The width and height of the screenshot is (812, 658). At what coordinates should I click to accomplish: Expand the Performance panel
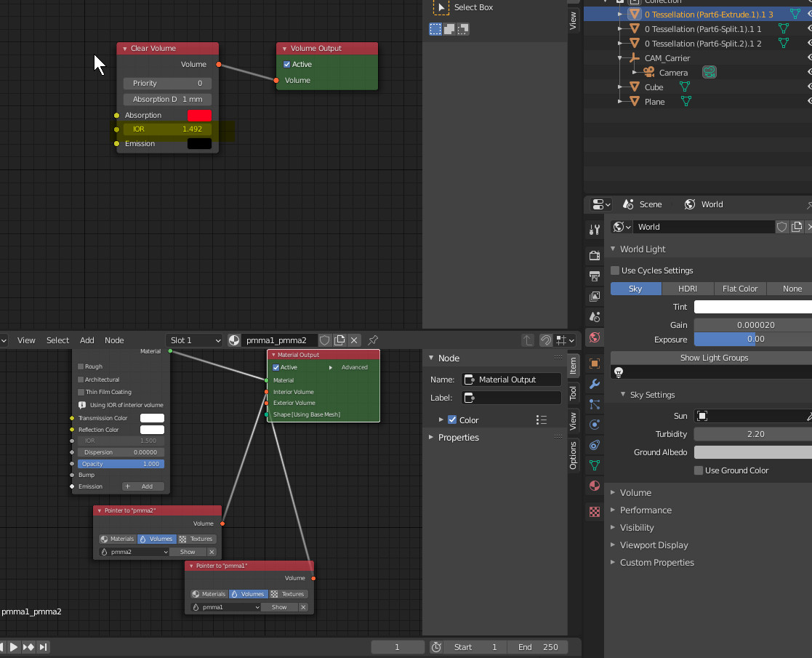[x=646, y=510]
